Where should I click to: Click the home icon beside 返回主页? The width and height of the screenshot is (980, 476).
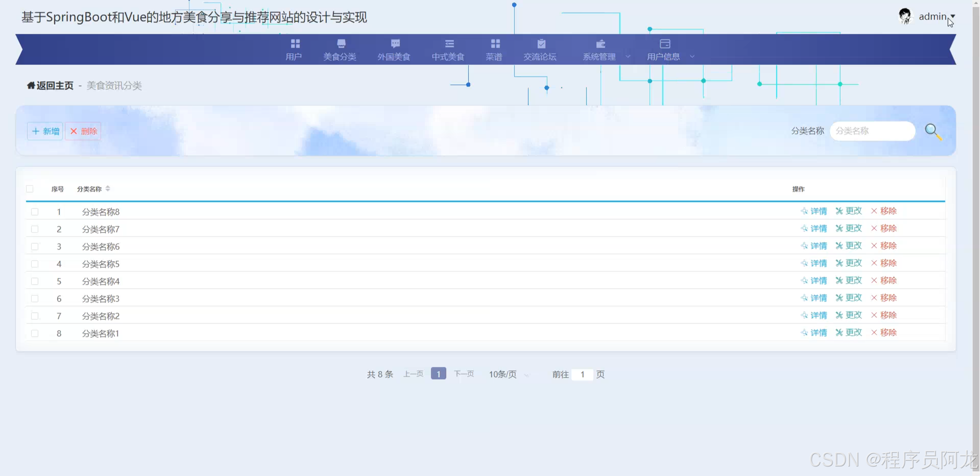31,85
